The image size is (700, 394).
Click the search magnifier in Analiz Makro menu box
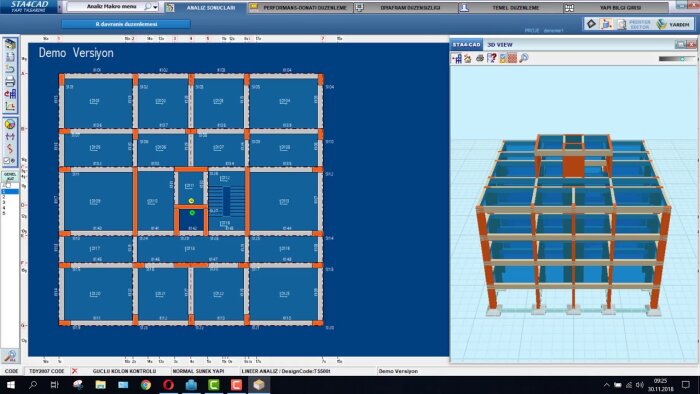click(x=147, y=7)
